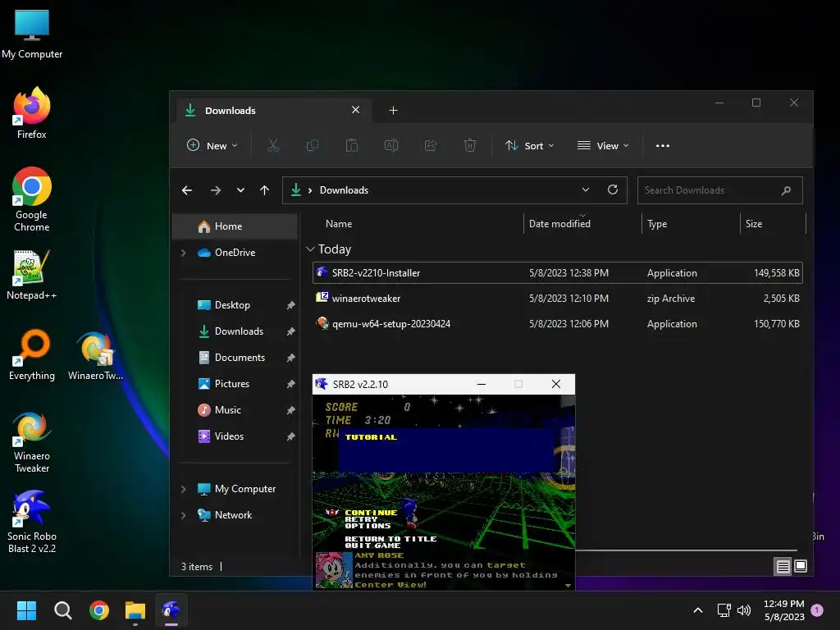Switch to details view layout icon
840x630 pixels.
(783, 566)
